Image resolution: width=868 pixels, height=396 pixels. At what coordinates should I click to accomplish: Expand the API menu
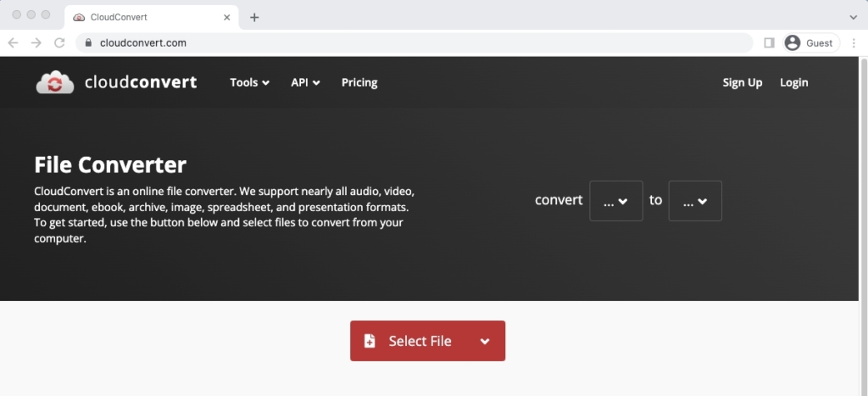click(x=305, y=82)
